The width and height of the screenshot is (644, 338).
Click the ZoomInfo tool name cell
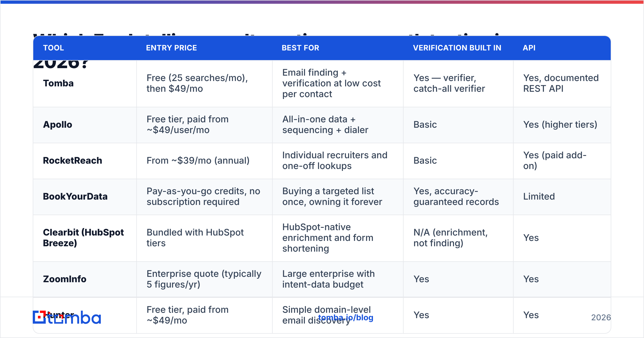click(85, 279)
